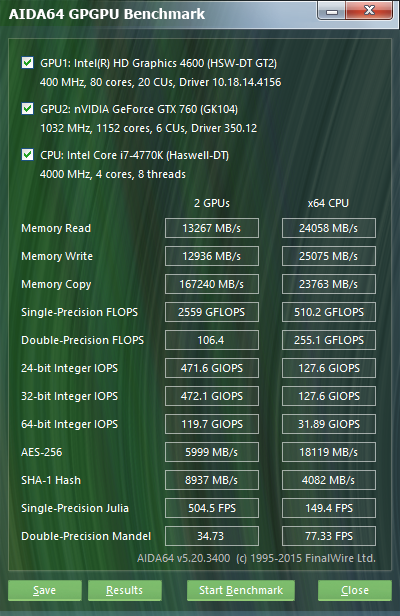The height and width of the screenshot is (616, 400).
Task: Close window using the red X icon
Action: pyautogui.click(x=369, y=11)
